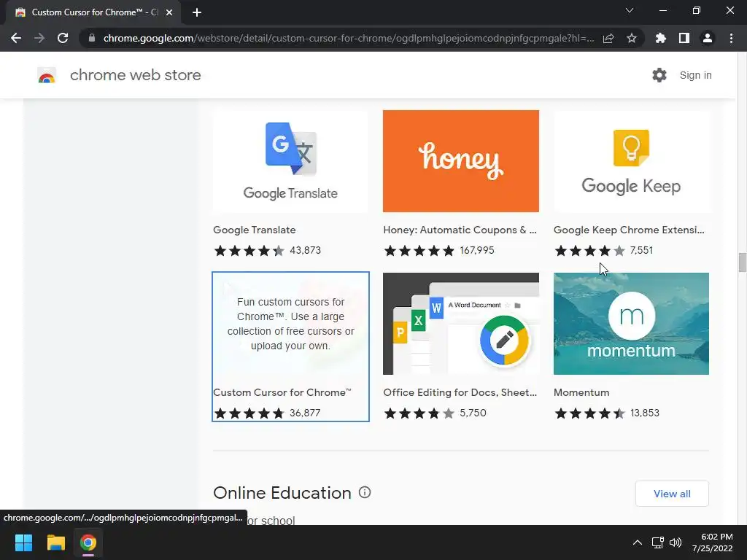The image size is (747, 560).
Task: Open network status in system tray
Action: pos(658,542)
